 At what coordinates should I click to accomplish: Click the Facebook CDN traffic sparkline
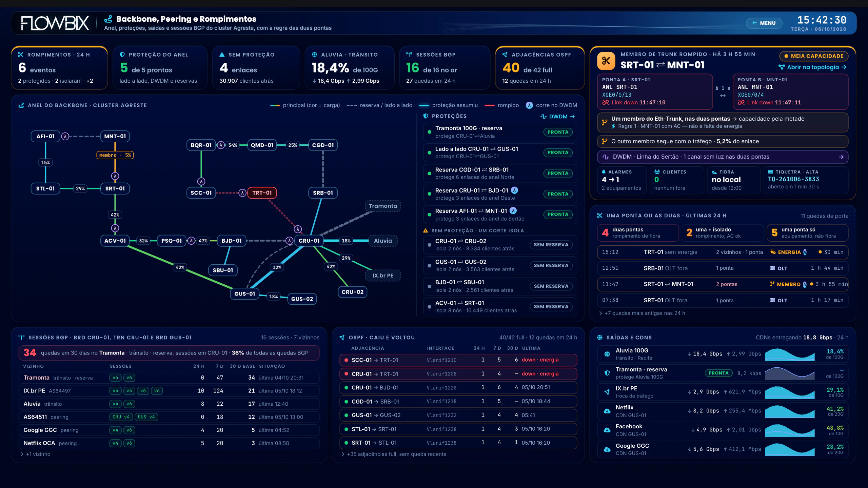point(789,430)
